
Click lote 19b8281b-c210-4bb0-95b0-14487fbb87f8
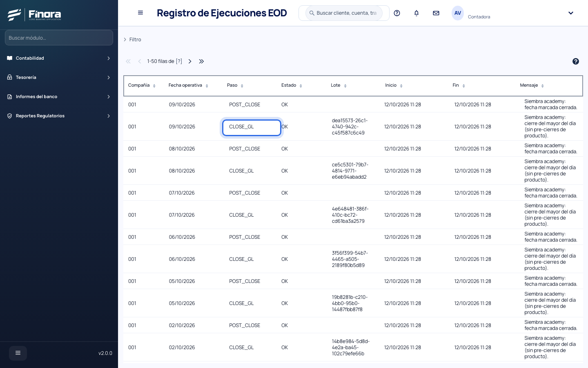350,303
